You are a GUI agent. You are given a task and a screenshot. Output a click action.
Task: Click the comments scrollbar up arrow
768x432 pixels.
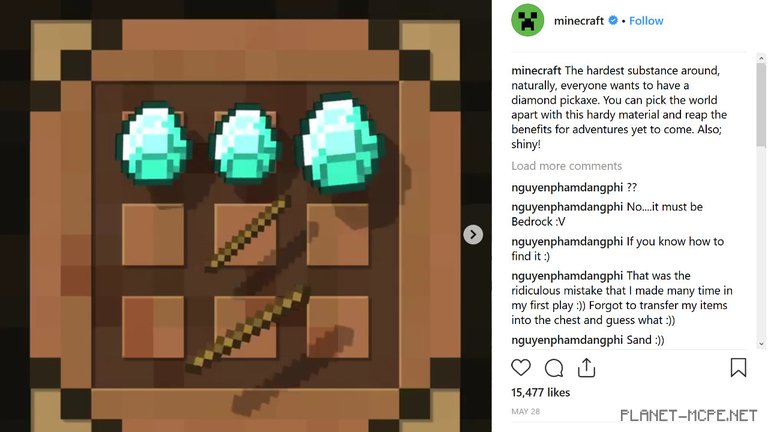761,58
